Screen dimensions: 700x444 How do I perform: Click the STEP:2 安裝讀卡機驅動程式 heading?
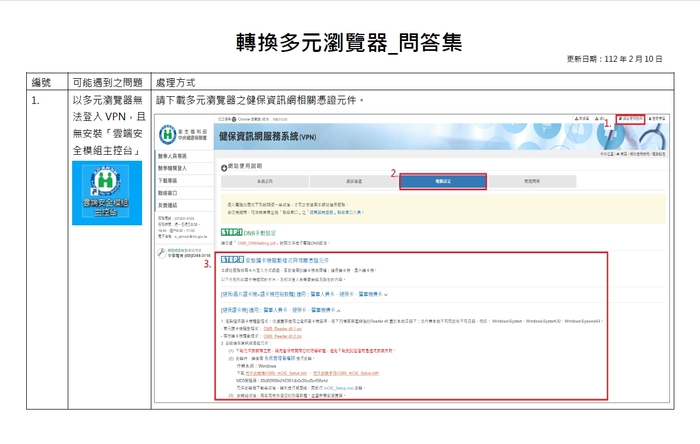[275, 260]
